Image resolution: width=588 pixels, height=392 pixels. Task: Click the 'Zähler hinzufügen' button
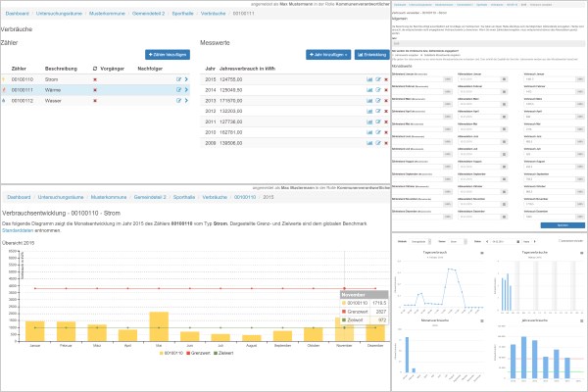pos(167,54)
